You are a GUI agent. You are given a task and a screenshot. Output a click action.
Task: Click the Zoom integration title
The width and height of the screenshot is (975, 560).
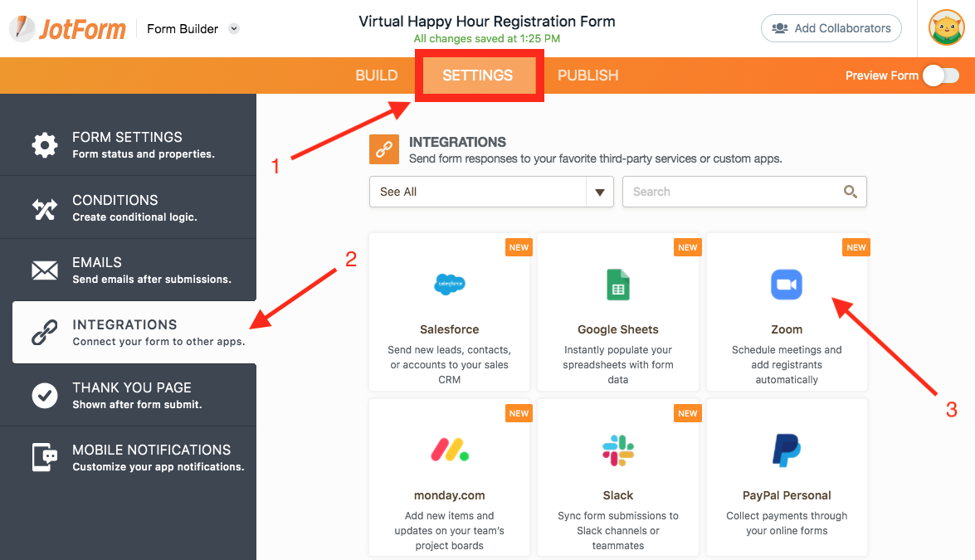[x=787, y=329]
